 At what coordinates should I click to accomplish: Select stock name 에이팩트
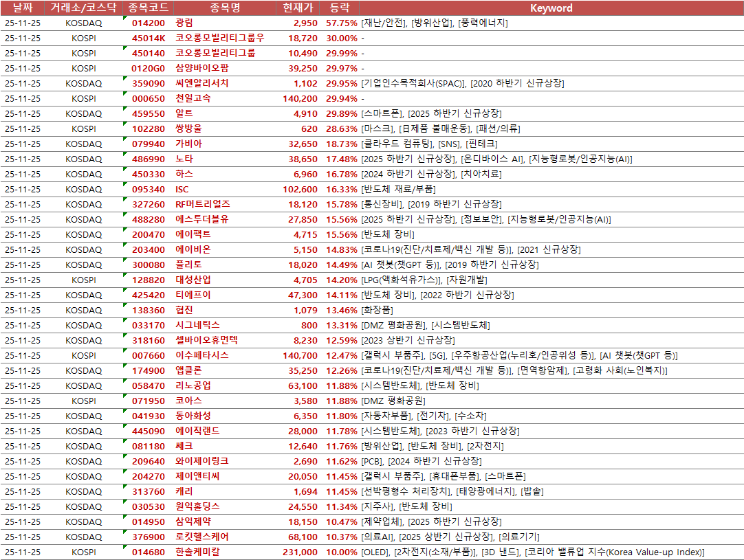193,234
